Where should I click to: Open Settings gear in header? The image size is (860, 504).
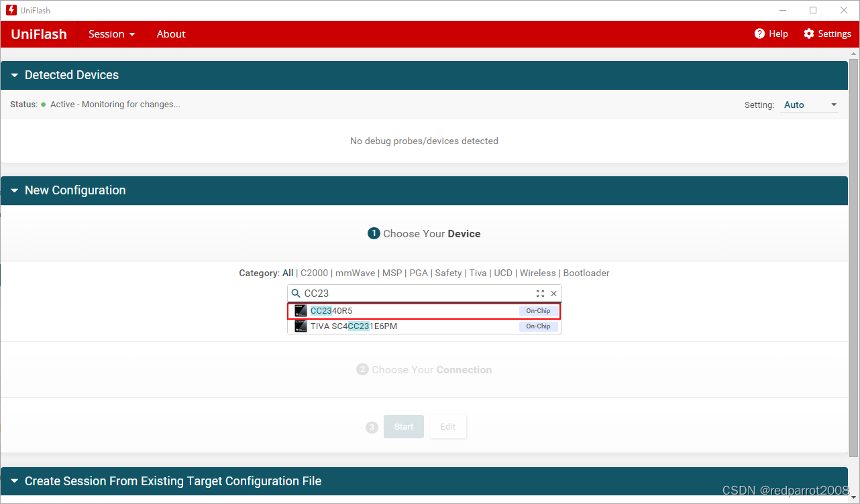[809, 34]
